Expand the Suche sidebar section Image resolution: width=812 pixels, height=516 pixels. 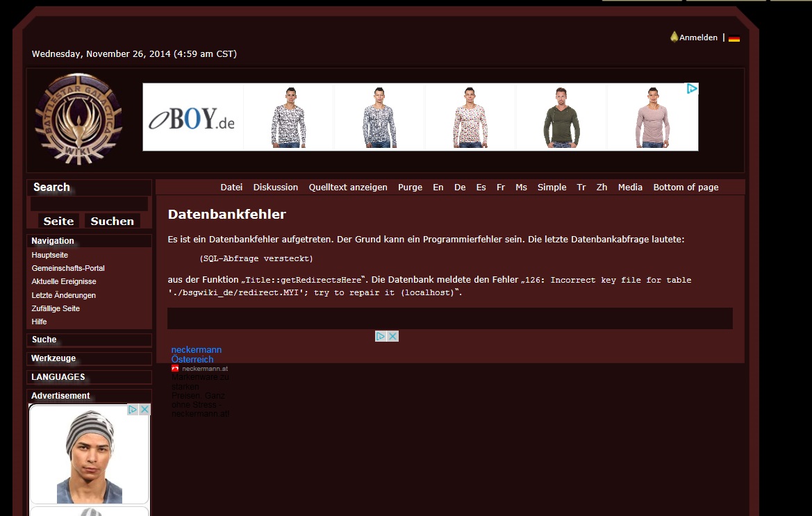44,340
